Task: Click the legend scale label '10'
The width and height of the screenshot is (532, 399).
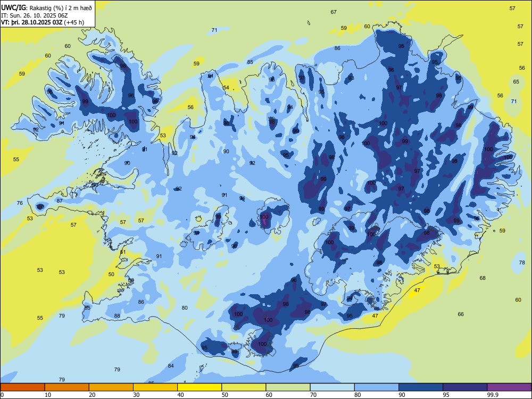Action: coord(48,395)
